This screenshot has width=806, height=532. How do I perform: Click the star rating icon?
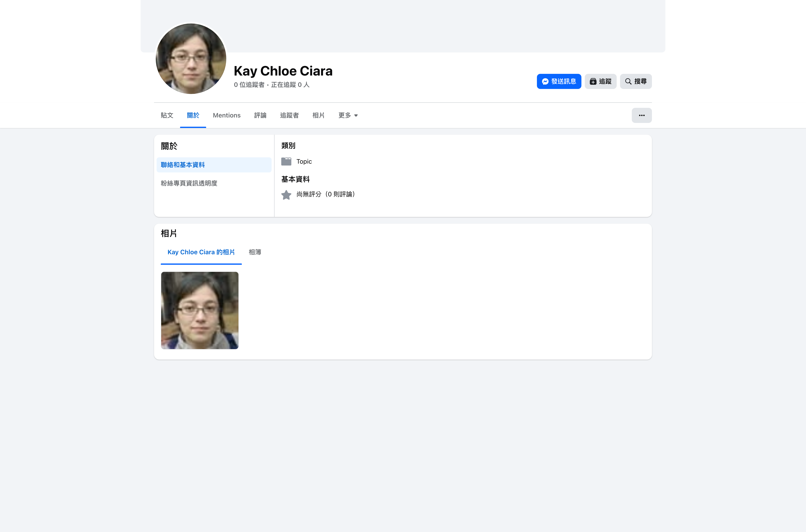[286, 195]
